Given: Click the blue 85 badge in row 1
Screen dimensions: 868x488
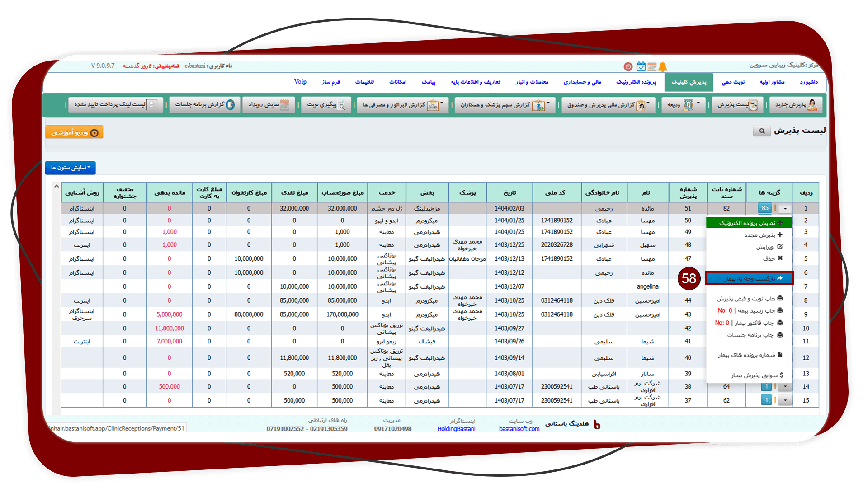Looking at the screenshot, I should point(765,208).
